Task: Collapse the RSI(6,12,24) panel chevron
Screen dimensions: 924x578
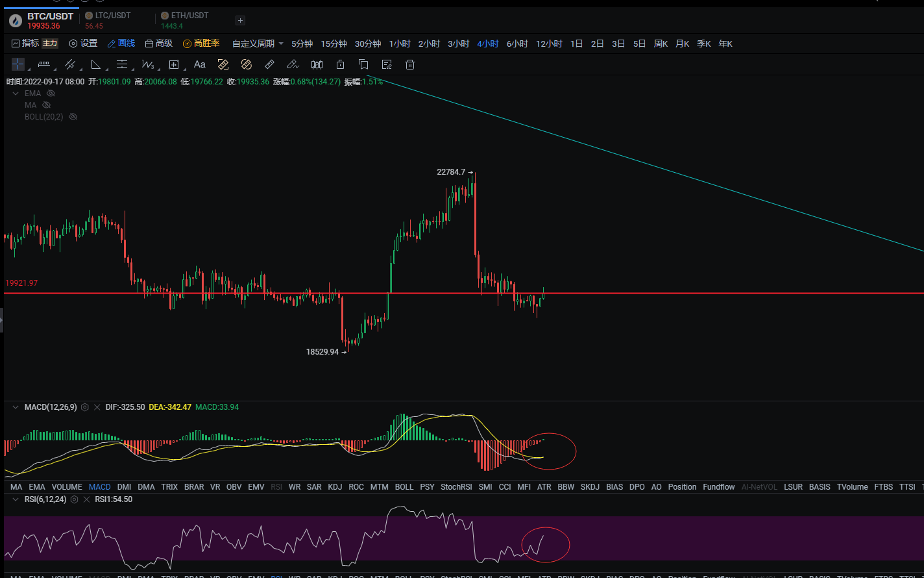Action: 16,499
